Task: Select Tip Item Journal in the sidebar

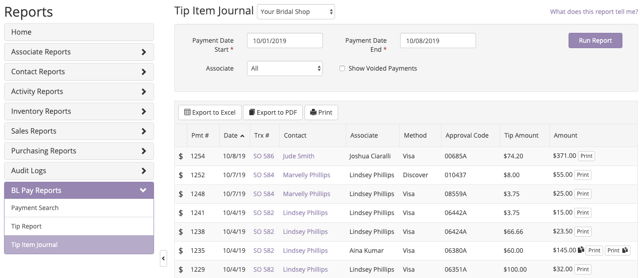Action: click(79, 245)
